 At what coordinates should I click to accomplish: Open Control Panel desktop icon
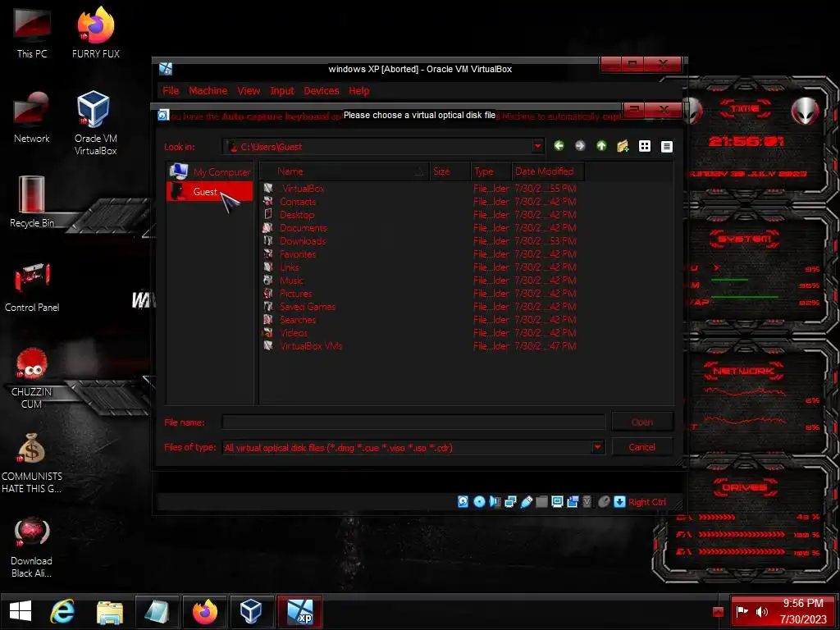coord(32,286)
